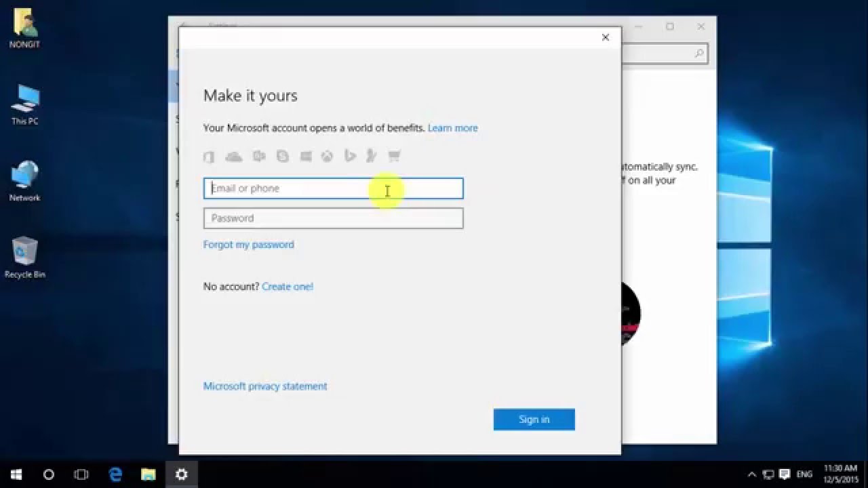This screenshot has width=868, height=488.
Task: Close the Make it yours dialog
Action: click(606, 37)
